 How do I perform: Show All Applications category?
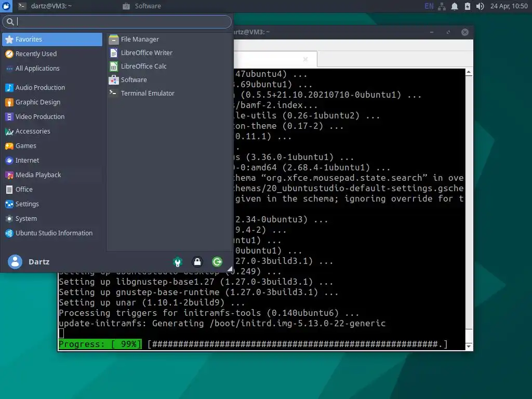[52, 69]
